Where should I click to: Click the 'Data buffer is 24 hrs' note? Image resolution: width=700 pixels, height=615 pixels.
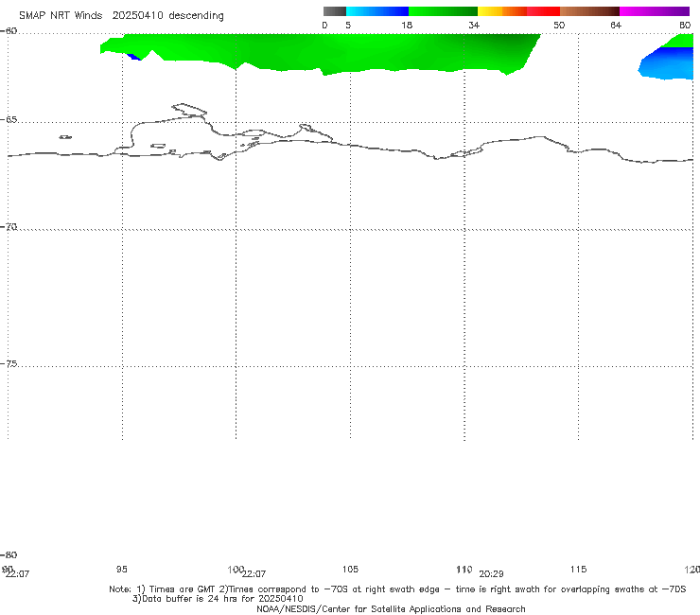click(218, 599)
